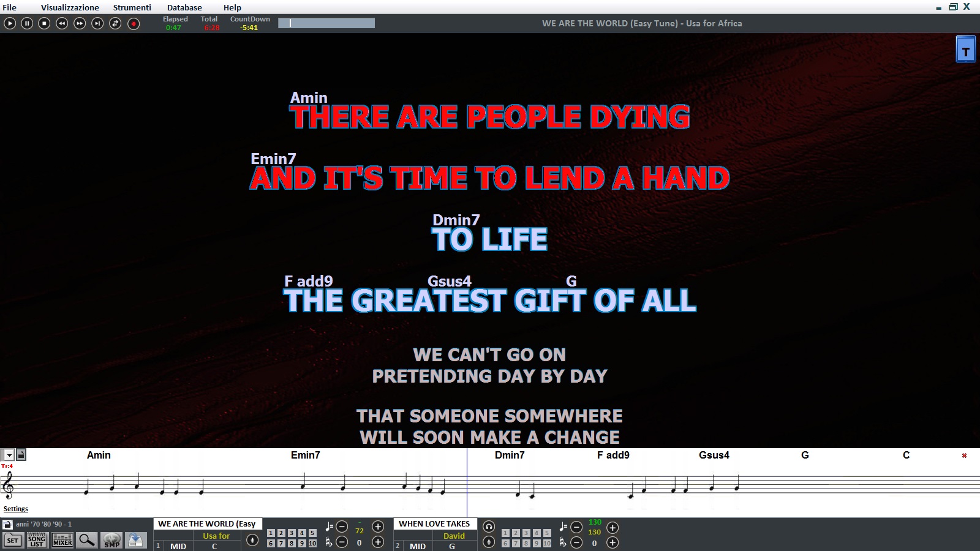Image resolution: width=980 pixels, height=551 pixels.
Task: Click the 'Usa for' artist cell
Action: coord(216,536)
